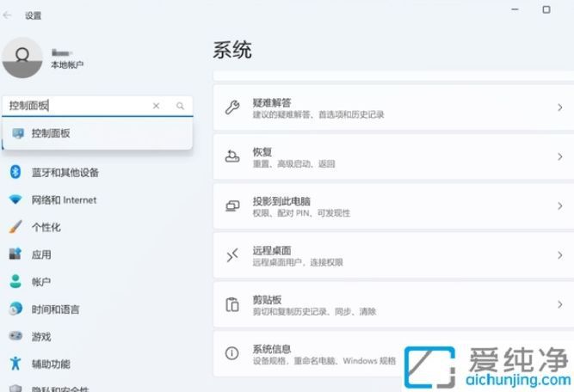Minimize the Settings window
Viewport: 574px width, 392px height.
[515, 9]
